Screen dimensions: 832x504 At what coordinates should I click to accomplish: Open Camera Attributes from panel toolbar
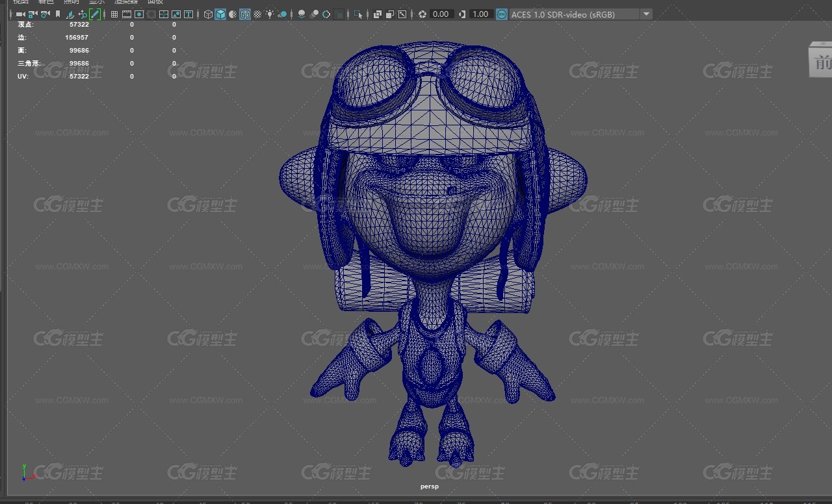pyautogui.click(x=45, y=14)
